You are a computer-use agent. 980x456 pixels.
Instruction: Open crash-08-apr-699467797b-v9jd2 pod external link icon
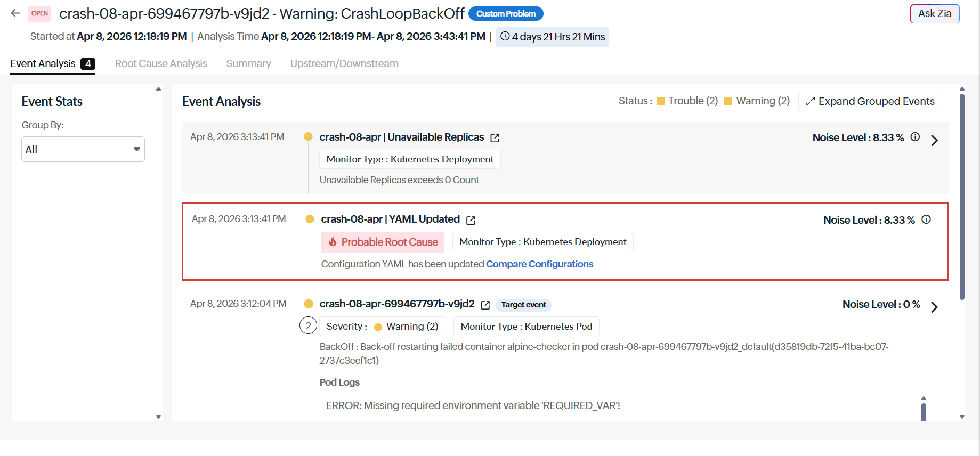[485, 305]
